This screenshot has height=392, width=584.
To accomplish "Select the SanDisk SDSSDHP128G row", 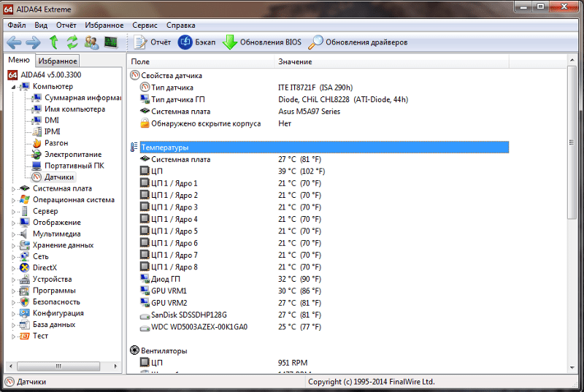I will [x=319, y=315].
